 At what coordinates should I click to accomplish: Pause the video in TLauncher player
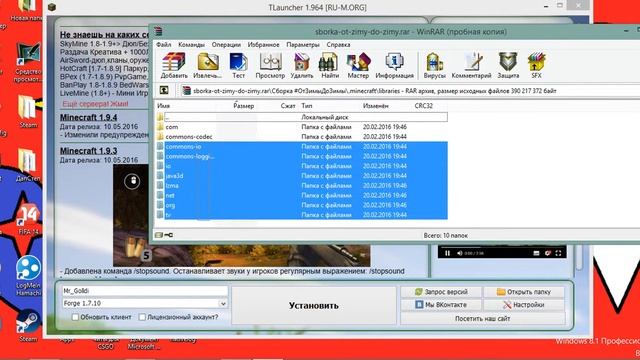click(x=447, y=253)
